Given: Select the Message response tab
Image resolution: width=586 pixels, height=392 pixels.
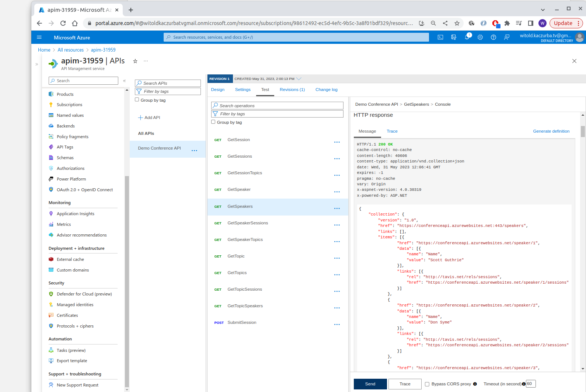Looking at the screenshot, I should 367,131.
